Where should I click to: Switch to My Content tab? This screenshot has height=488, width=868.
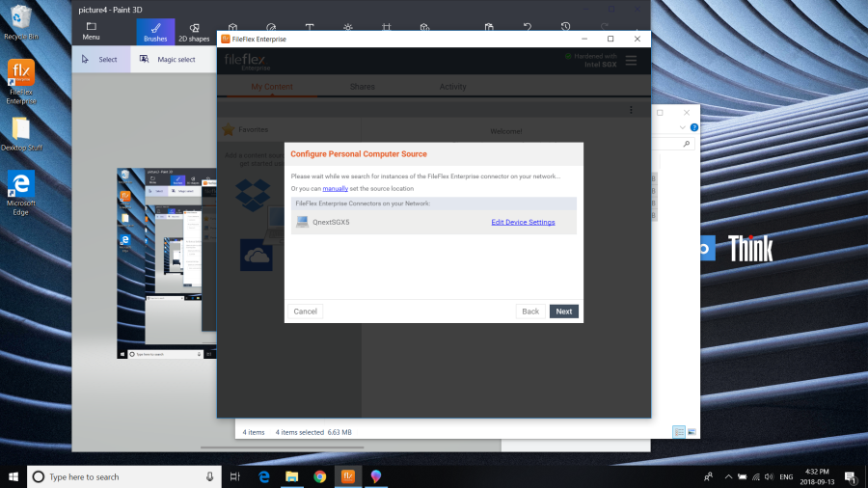coord(272,86)
